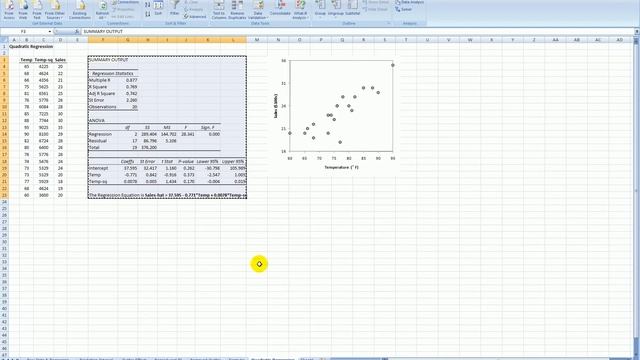Select row 26 header
Viewport: 640px width, 360px height.
[4, 215]
